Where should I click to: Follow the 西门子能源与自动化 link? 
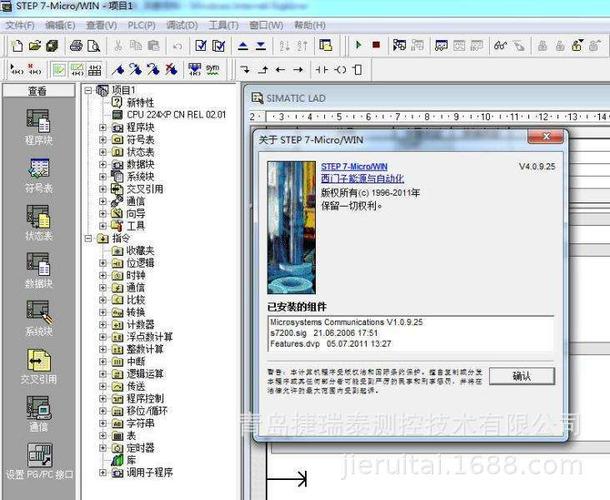tap(362, 179)
